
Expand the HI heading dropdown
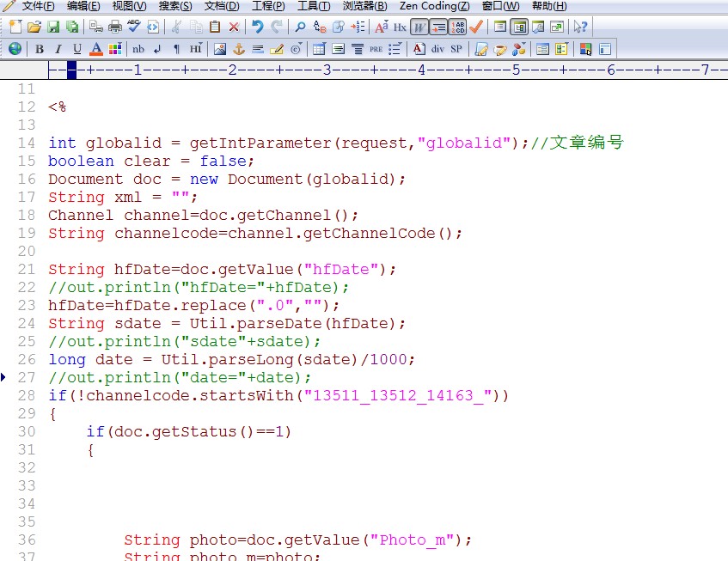tap(196, 49)
